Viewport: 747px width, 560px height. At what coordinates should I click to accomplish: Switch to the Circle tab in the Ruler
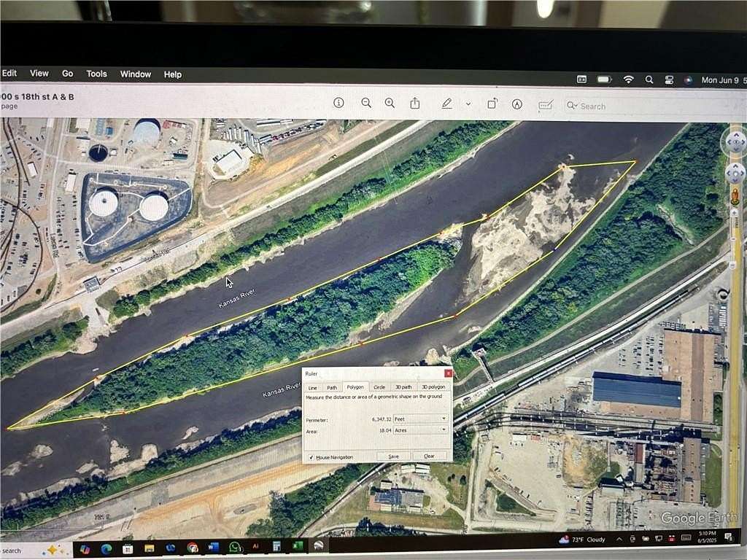(x=379, y=387)
